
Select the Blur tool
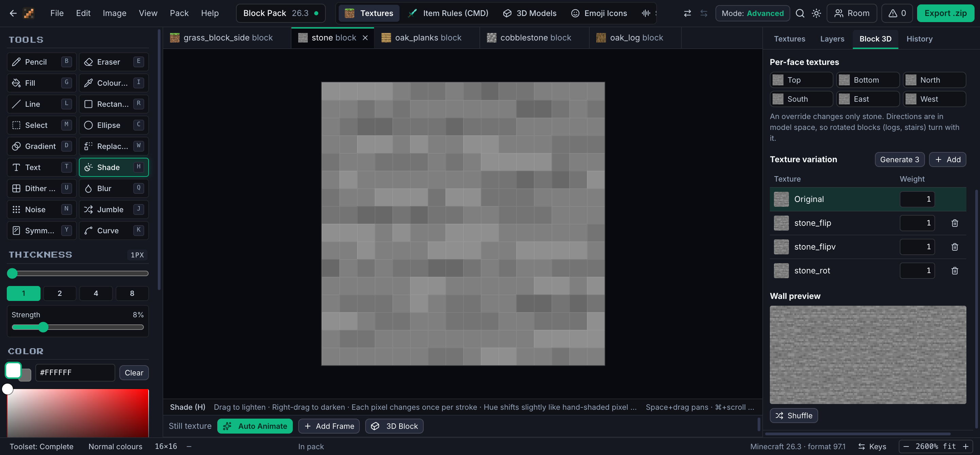114,188
